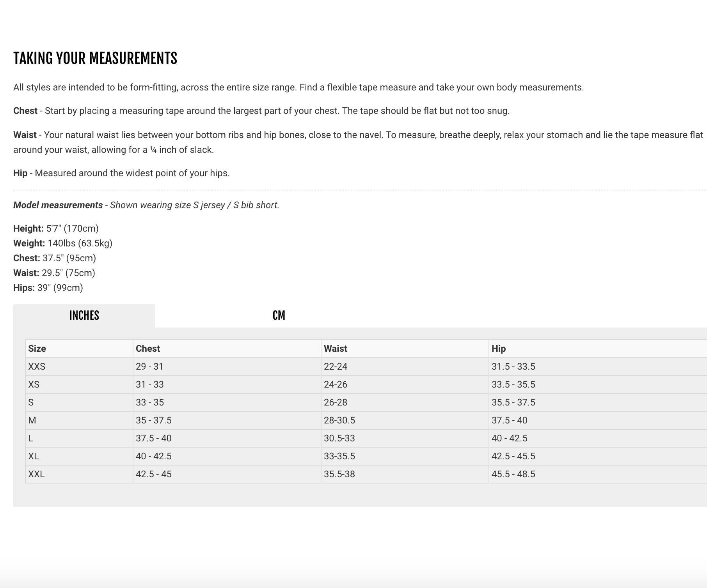
Task: Click the bold Hip instruction label
Action: point(20,173)
